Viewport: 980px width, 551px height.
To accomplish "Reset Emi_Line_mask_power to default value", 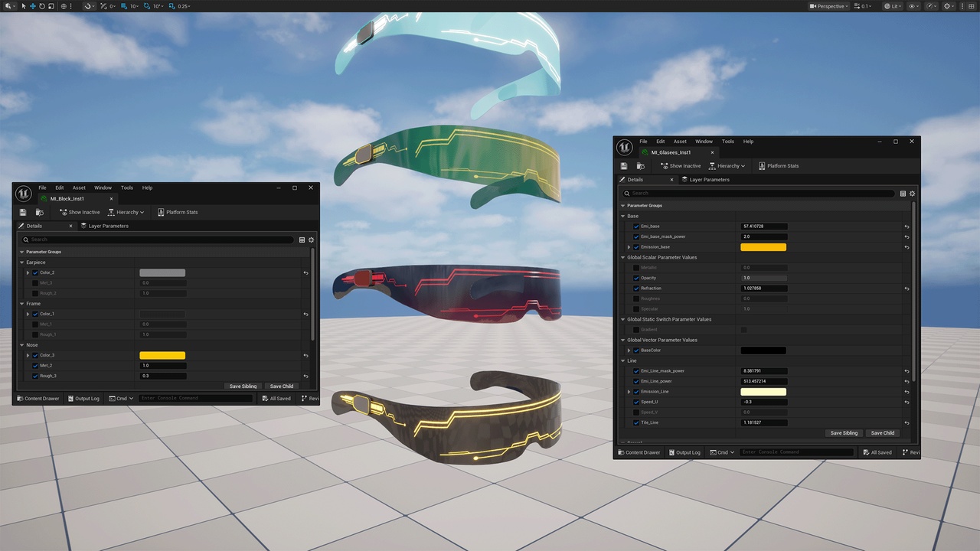I will point(906,371).
